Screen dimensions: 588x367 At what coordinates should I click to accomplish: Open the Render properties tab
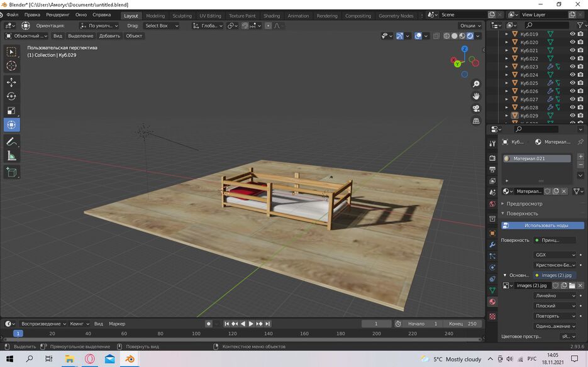492,158
